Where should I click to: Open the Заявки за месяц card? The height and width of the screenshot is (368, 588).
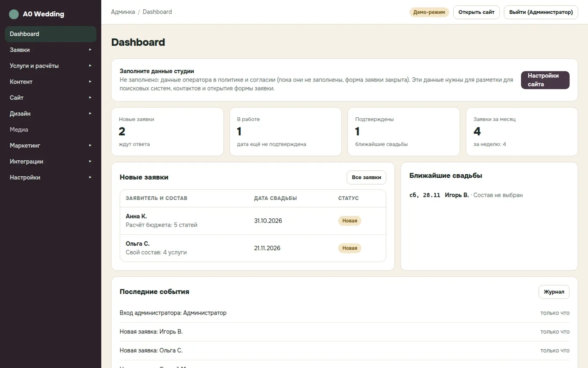(x=522, y=132)
